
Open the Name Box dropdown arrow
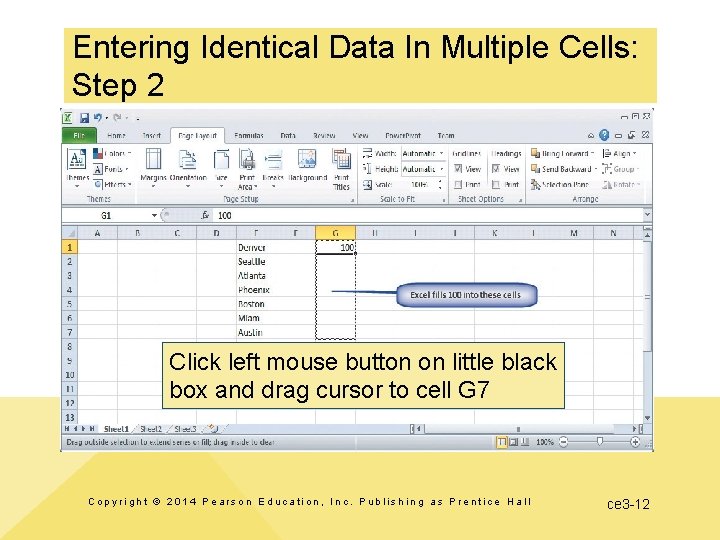(x=154, y=215)
